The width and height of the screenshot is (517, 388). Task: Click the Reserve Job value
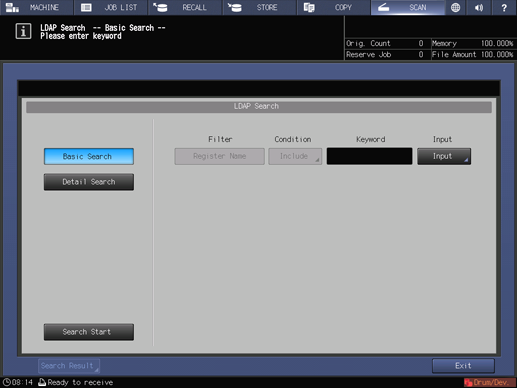(421, 55)
